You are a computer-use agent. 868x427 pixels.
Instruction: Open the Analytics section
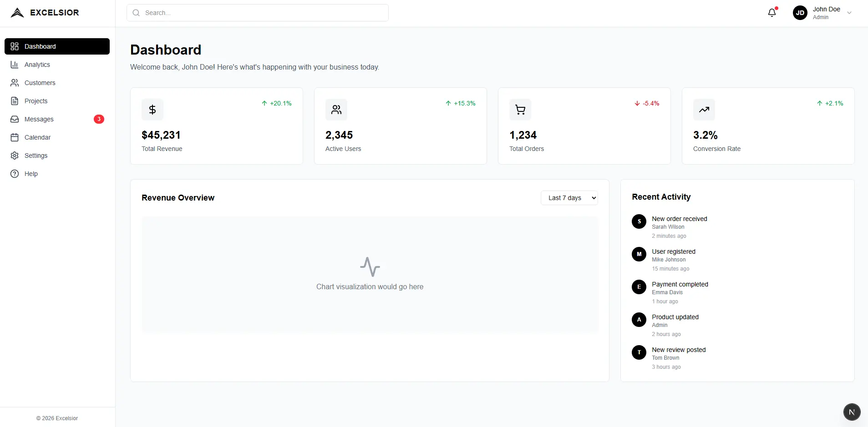point(37,65)
